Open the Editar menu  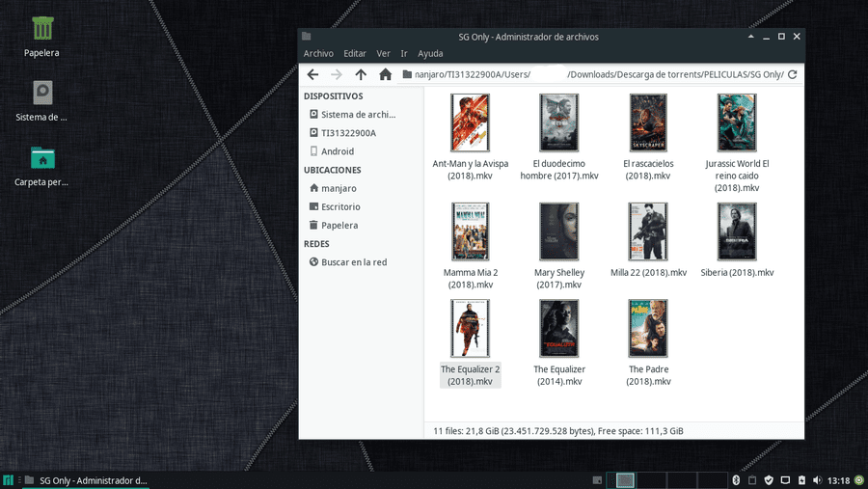click(x=355, y=54)
